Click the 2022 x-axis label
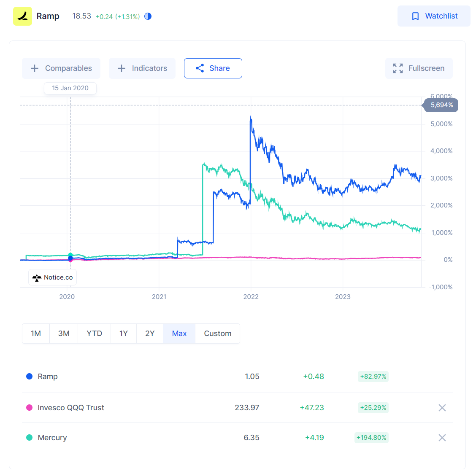Screen dimensions: 476x471 (251, 296)
